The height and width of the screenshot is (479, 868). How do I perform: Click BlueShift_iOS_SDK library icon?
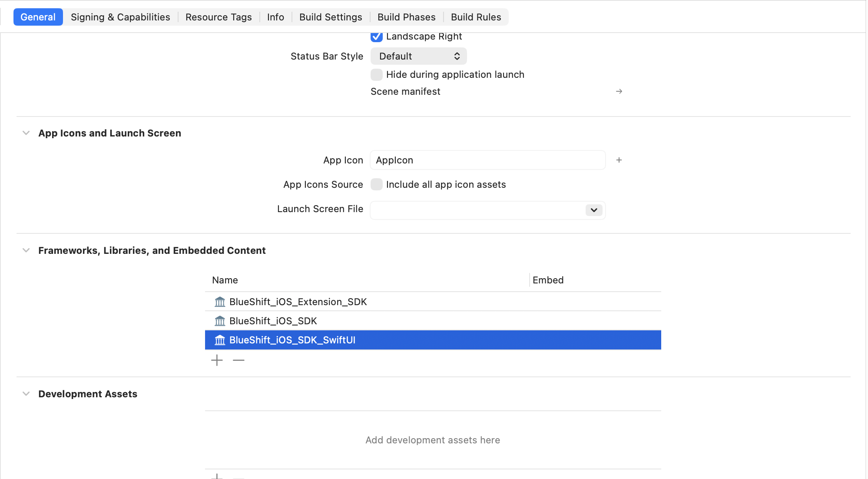220,321
